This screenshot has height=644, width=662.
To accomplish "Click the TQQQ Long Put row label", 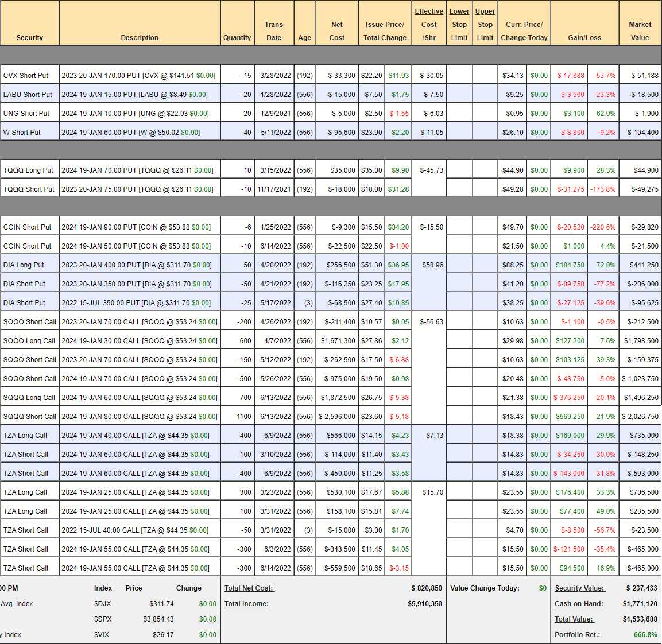I will point(28,170).
